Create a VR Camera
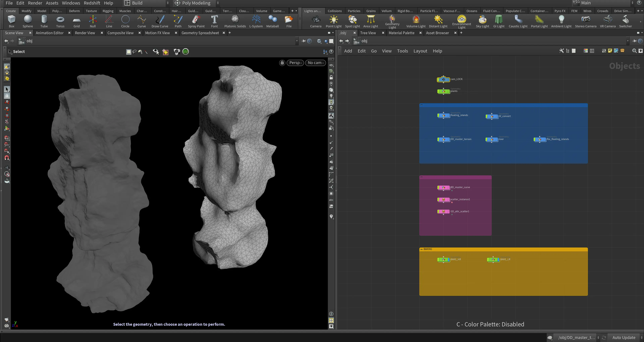Image resolution: width=644 pixels, height=342 pixels. [607, 21]
